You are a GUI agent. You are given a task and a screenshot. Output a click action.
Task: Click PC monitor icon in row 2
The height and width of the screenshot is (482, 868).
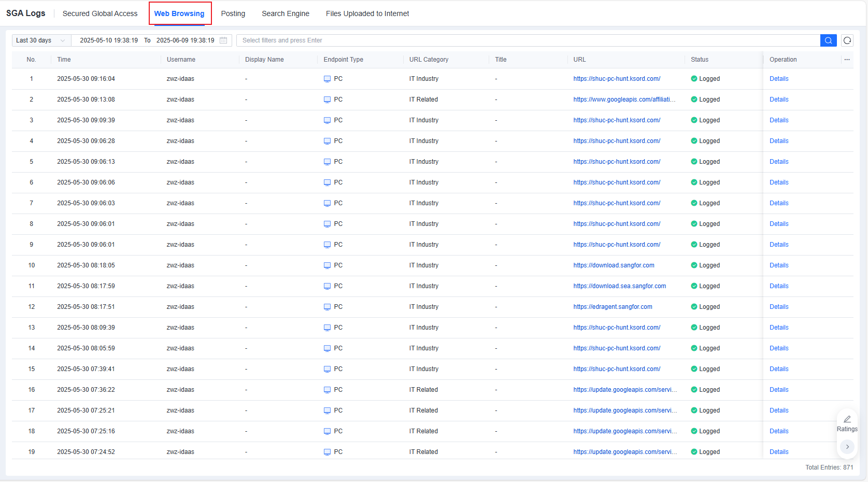coord(327,100)
